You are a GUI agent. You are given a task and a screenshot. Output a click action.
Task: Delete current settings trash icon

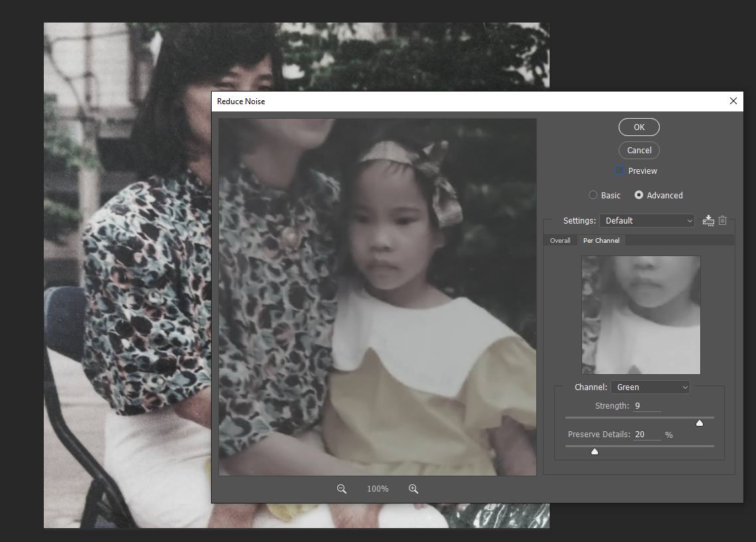tap(723, 220)
